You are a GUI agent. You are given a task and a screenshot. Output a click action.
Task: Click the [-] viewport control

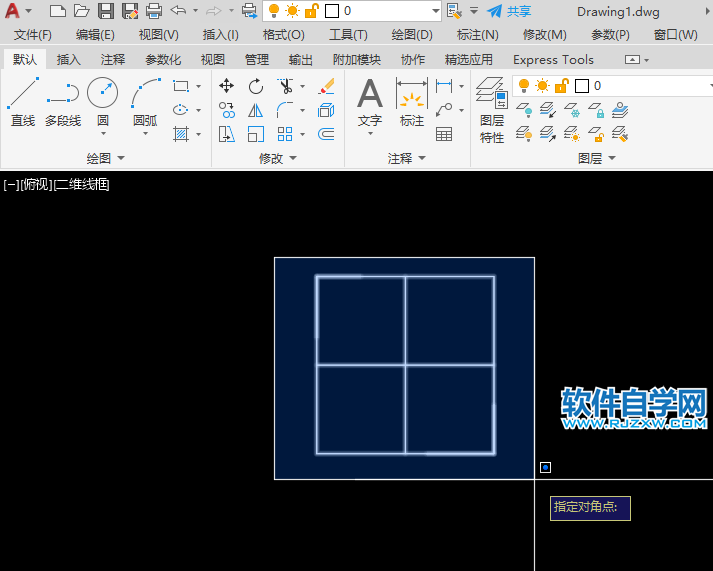click(11, 184)
